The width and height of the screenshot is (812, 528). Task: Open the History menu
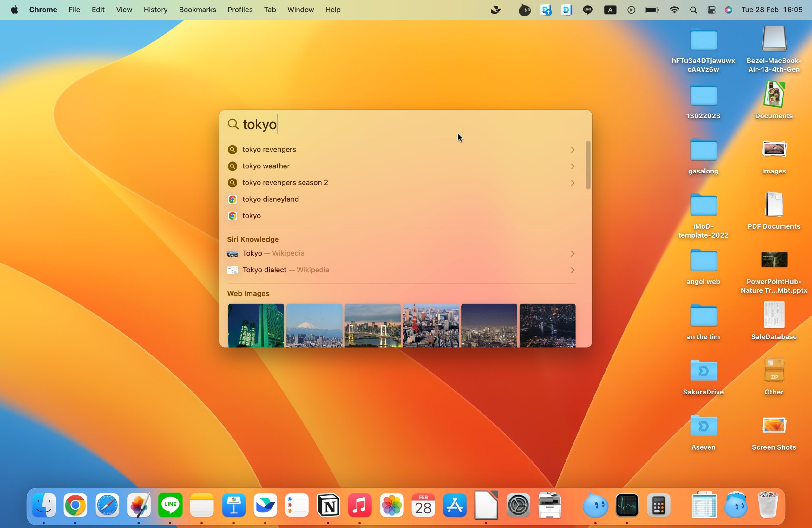pyautogui.click(x=155, y=10)
